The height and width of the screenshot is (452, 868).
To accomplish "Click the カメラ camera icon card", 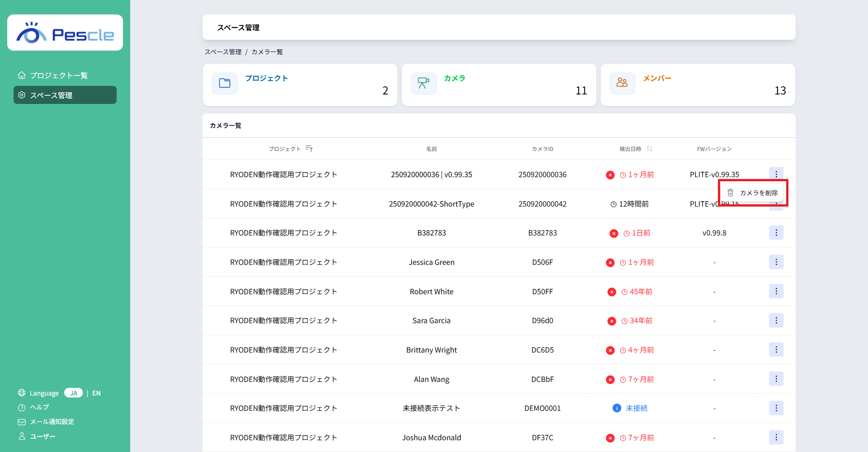I will 424,84.
